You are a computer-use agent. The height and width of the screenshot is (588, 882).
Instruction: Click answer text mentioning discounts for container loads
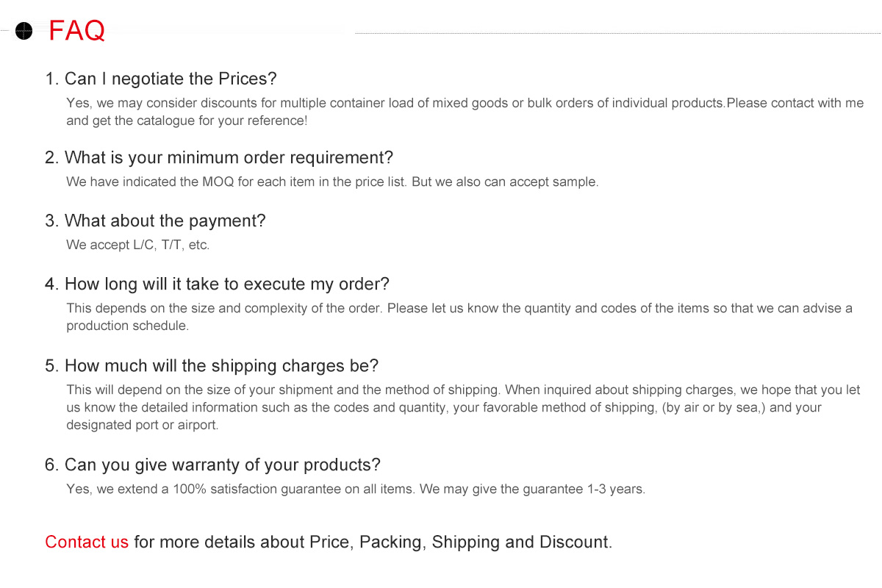click(465, 103)
